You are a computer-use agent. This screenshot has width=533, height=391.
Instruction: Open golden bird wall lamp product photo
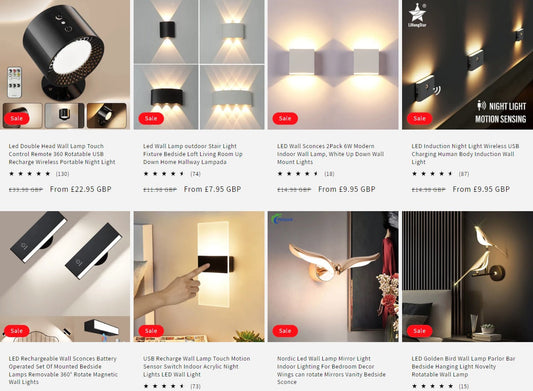pos(467,276)
